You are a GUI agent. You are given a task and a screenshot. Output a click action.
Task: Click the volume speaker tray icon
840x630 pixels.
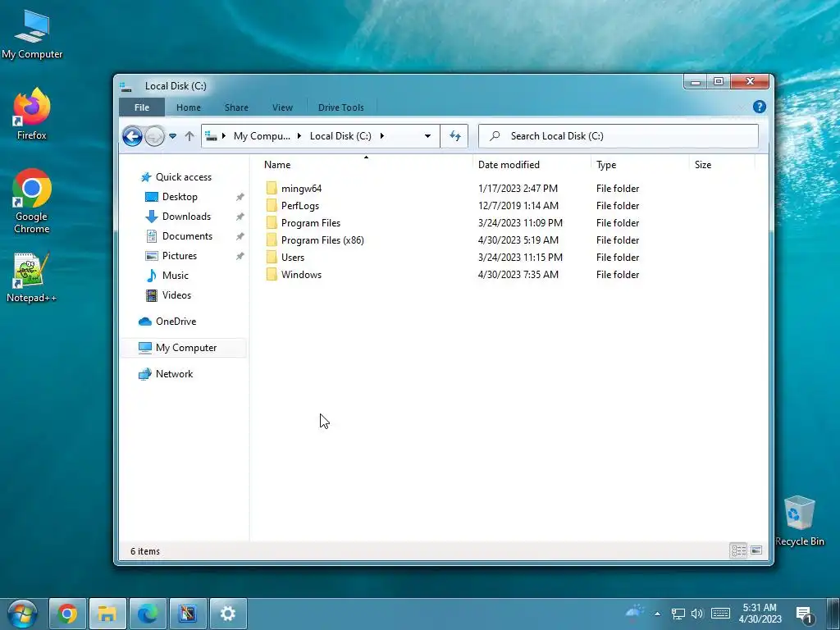[x=697, y=614]
